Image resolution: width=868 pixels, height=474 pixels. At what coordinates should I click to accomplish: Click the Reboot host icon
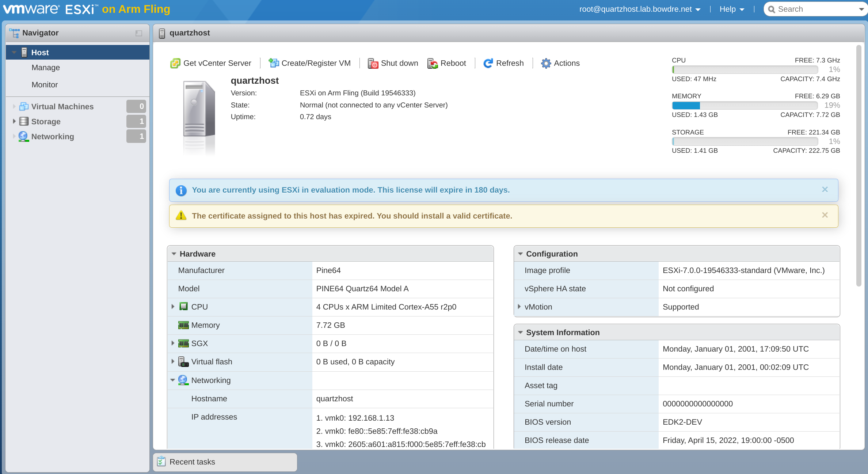pos(433,63)
